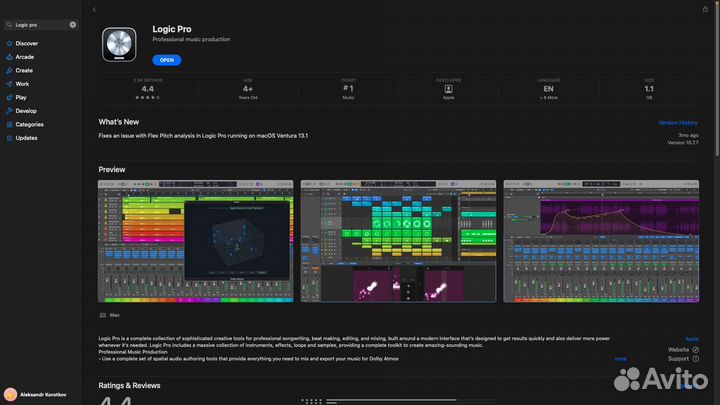This screenshot has height=405, width=720.
Task: Click the Play rocket icon
Action: tap(9, 97)
